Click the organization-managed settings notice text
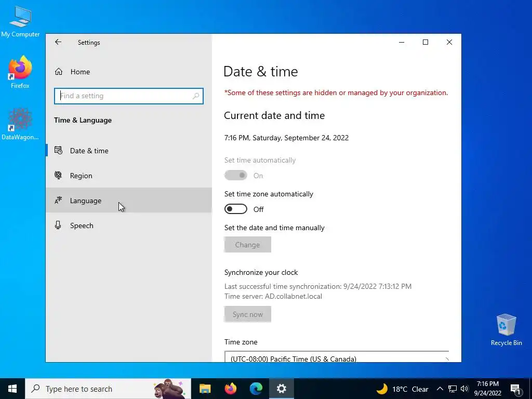Image resolution: width=532 pixels, height=399 pixels. pos(336,92)
